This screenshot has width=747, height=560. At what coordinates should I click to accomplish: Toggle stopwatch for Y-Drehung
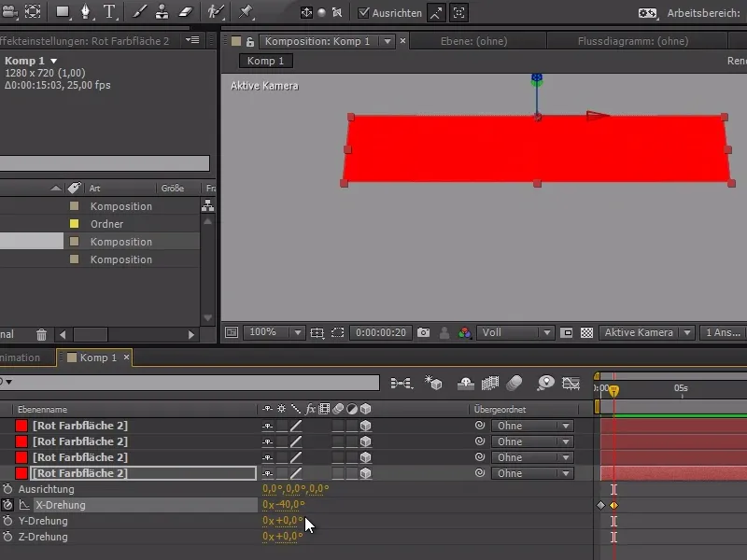pyautogui.click(x=7, y=521)
